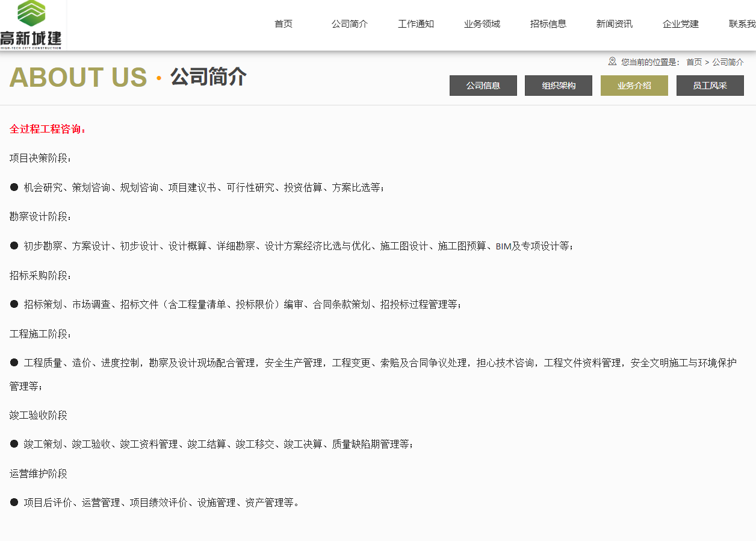
Task: Click the 项目决策阶段 section label
Action: (40, 158)
